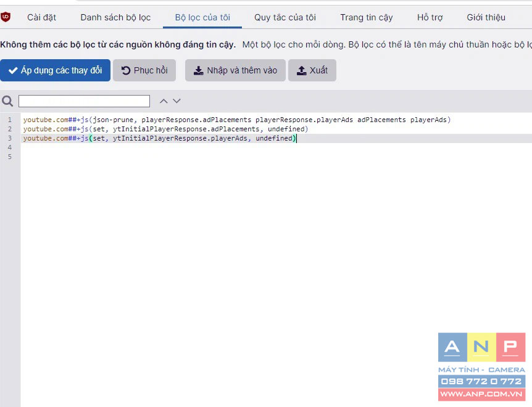
Task: Open the Hỗ trợ tab
Action: click(x=430, y=17)
